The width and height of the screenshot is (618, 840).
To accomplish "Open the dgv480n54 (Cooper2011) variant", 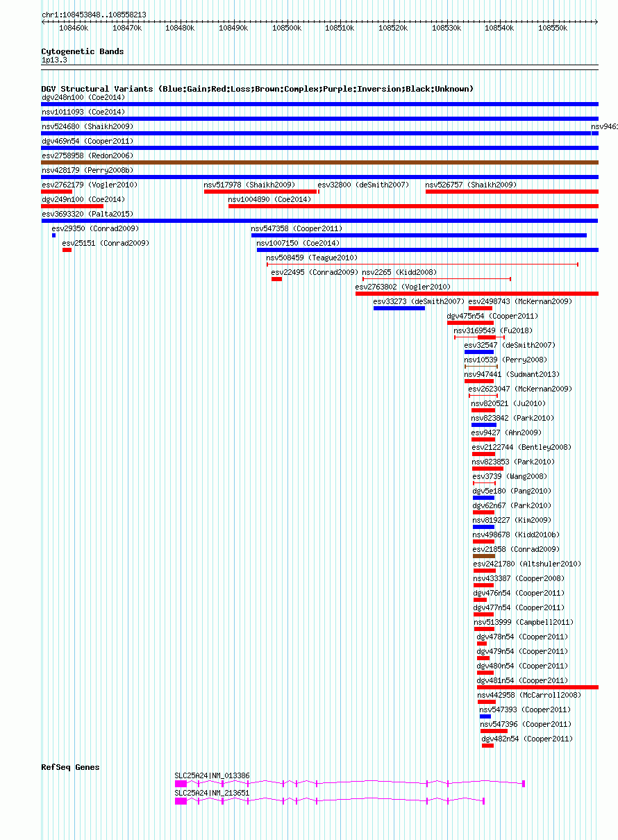I will click(x=485, y=673).
